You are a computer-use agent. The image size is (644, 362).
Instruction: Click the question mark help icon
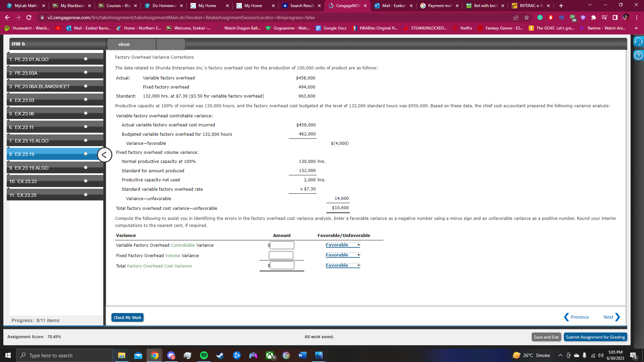[638, 55]
